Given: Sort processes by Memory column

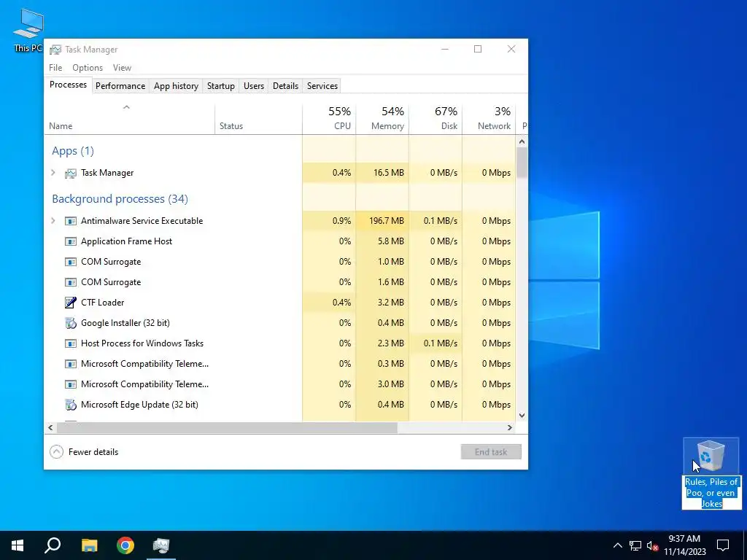Looking at the screenshot, I should (382, 119).
